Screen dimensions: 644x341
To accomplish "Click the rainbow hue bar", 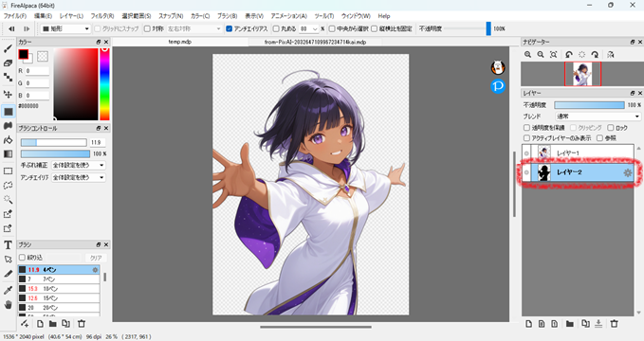I will coord(104,84).
